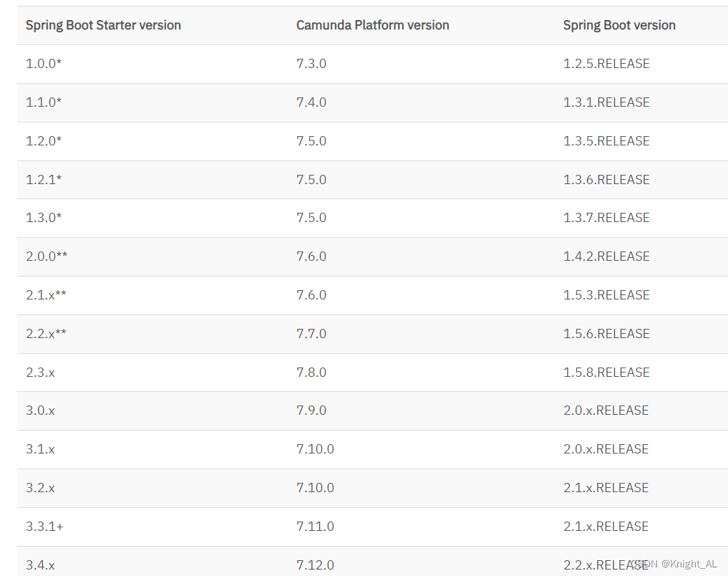Select the starter version cell 1.2.1*
The width and height of the screenshot is (728, 576).
[44, 179]
